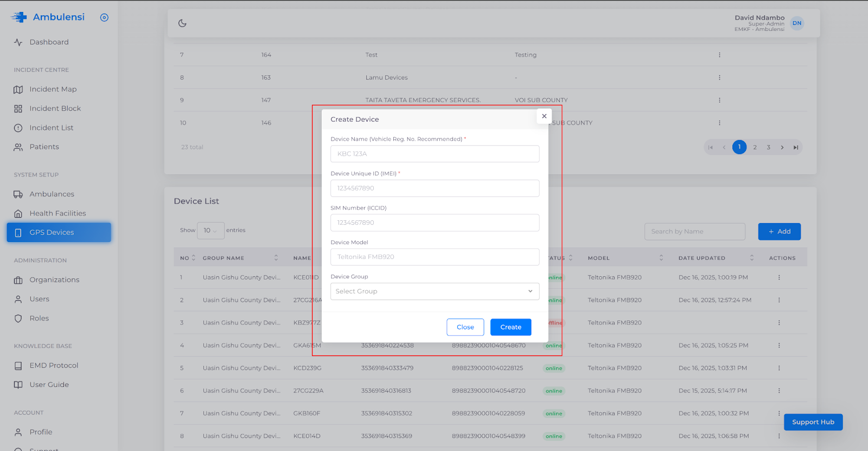Click the Device Name input field
Screen dimensions: 868x451
pos(435,154)
